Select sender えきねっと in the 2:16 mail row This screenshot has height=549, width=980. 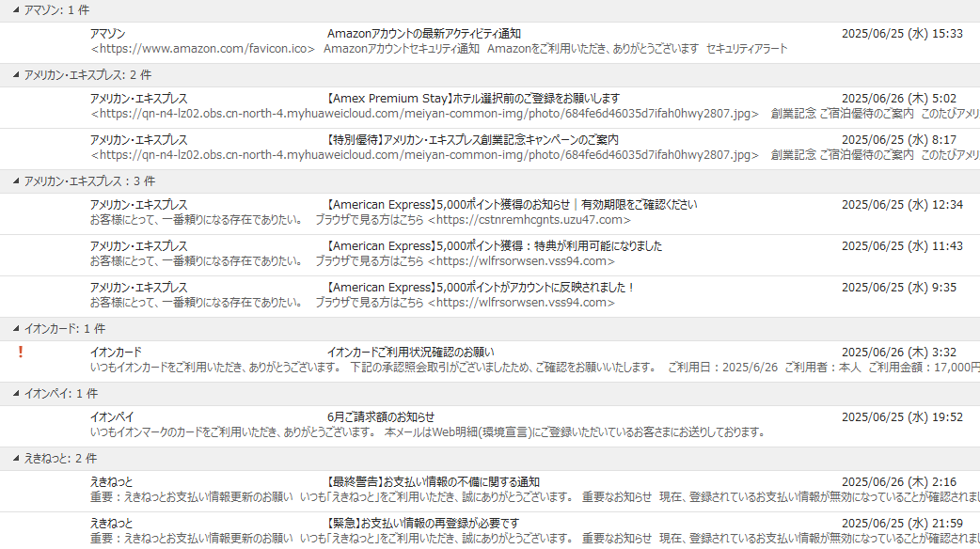tap(111, 482)
